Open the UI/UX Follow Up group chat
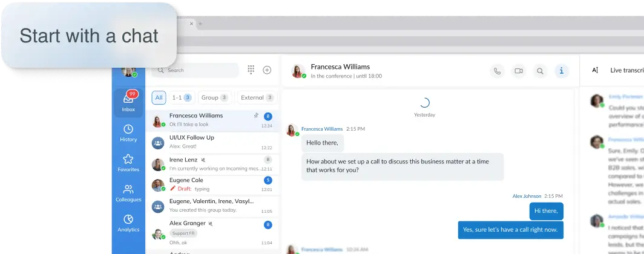The image size is (644, 254). coord(212,142)
